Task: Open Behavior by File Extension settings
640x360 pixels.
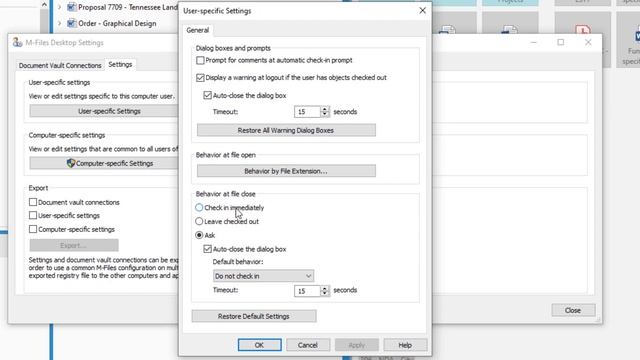Action: click(286, 171)
